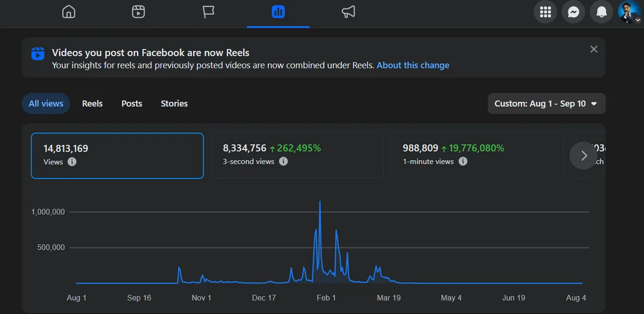Open the notifications bell

pyautogui.click(x=601, y=12)
